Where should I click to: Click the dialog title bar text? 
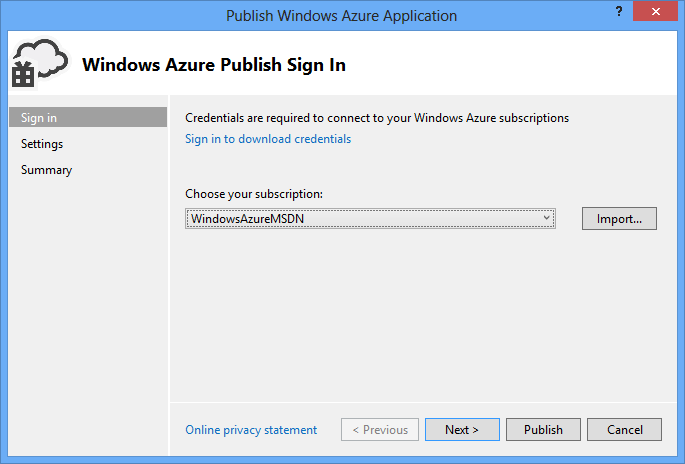pyautogui.click(x=341, y=16)
